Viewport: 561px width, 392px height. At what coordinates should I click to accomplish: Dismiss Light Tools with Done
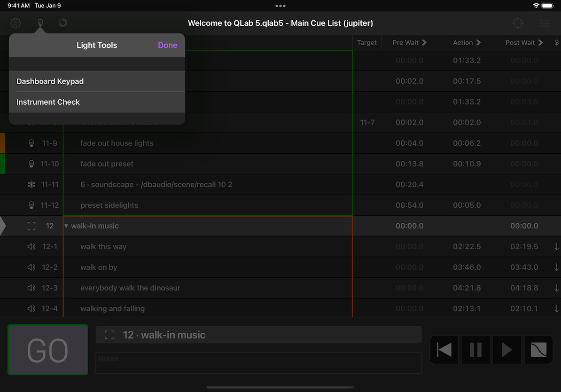pos(167,45)
